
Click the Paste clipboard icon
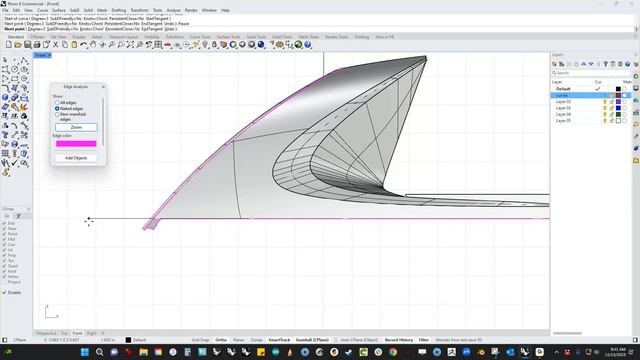tap(74, 44)
